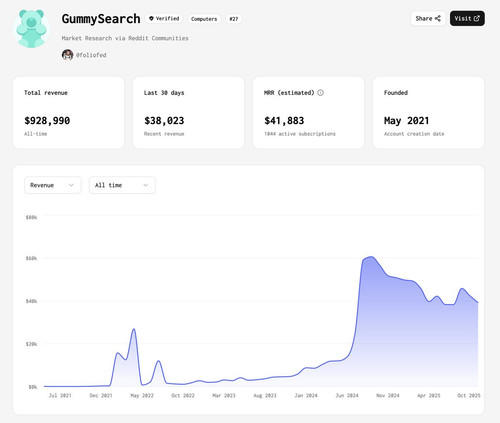
Task: Click the Oct 2025 axis label
Action: point(469,395)
